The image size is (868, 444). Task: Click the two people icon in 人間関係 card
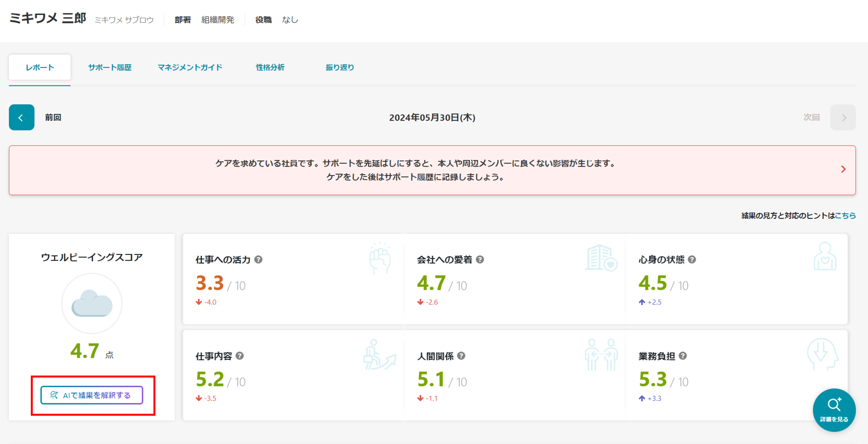pos(601,355)
